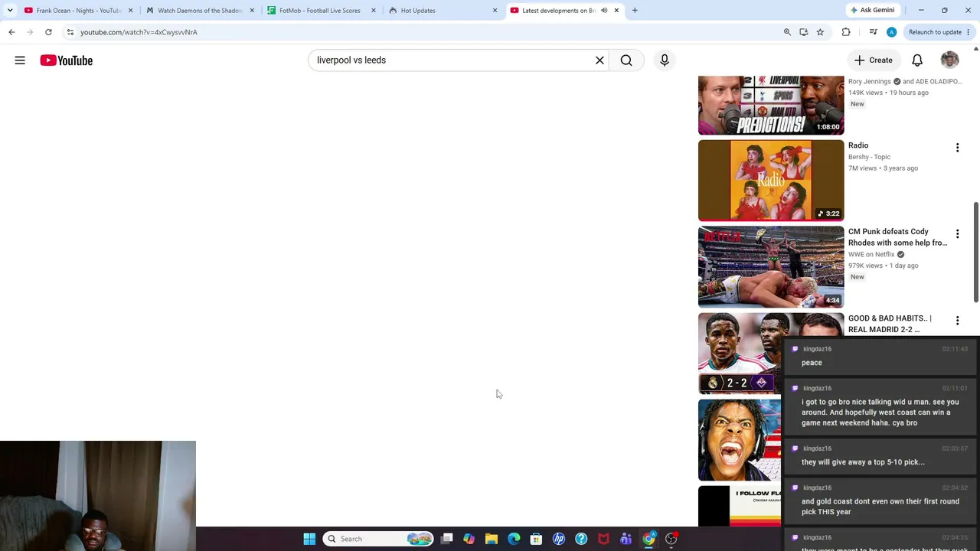Click the Ask Gemini button
This screenshot has width=980, height=551.
pos(871,11)
